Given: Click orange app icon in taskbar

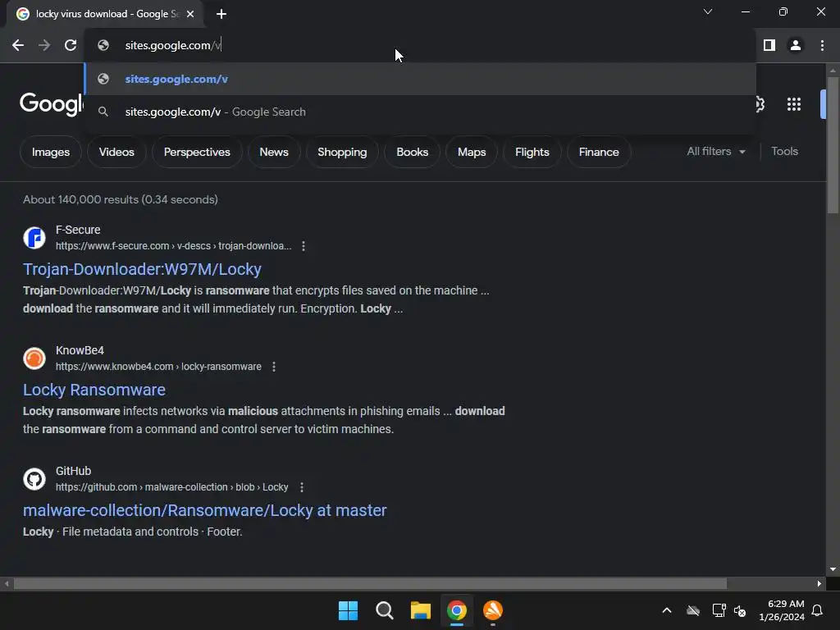Looking at the screenshot, I should [493, 610].
